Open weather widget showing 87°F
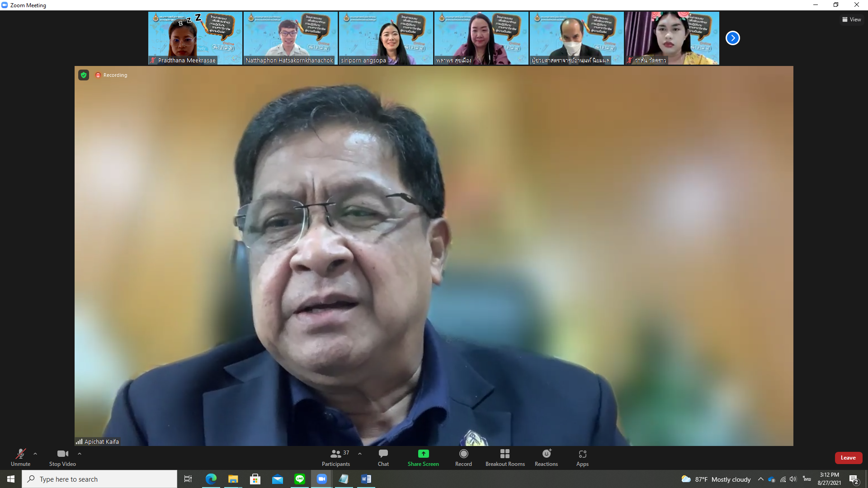The width and height of the screenshot is (868, 488). click(x=716, y=479)
